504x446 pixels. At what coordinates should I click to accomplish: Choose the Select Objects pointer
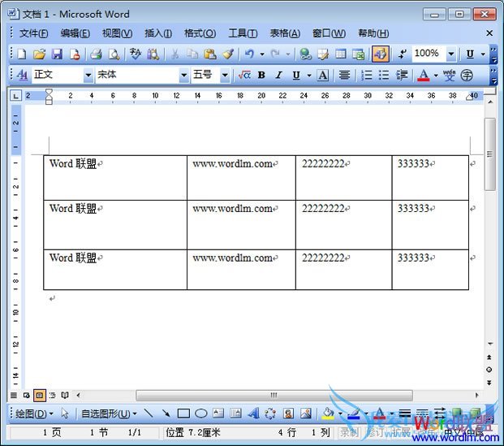(65, 413)
